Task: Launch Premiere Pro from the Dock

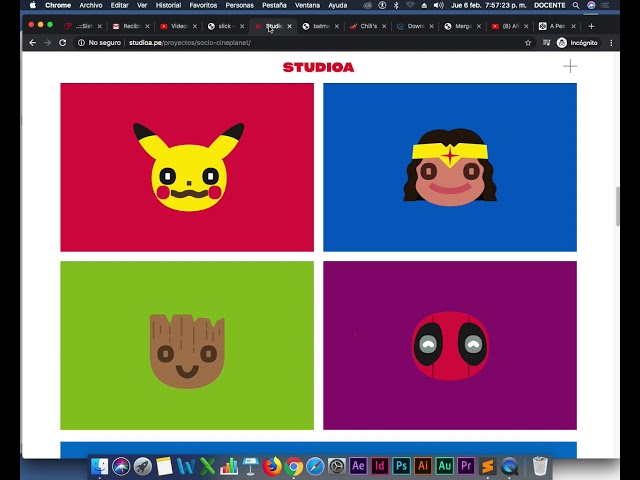Action: [467, 466]
